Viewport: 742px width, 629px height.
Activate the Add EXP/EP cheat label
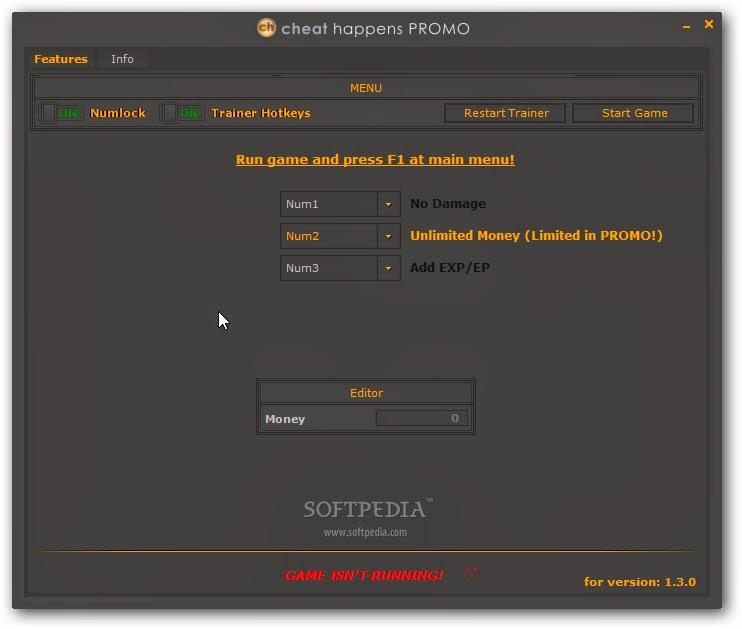tap(450, 267)
